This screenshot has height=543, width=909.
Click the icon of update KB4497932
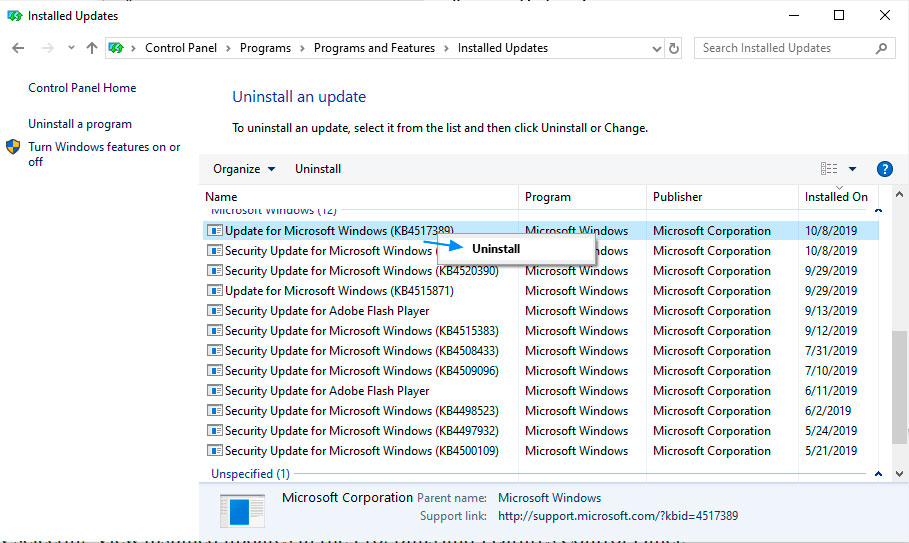coord(214,431)
